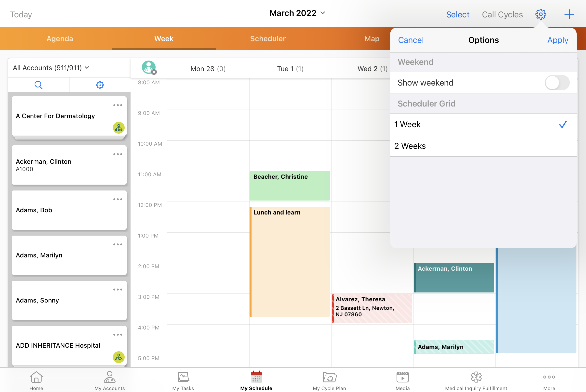Go to My Cycle Plan
586x392 pixels.
tap(329, 381)
